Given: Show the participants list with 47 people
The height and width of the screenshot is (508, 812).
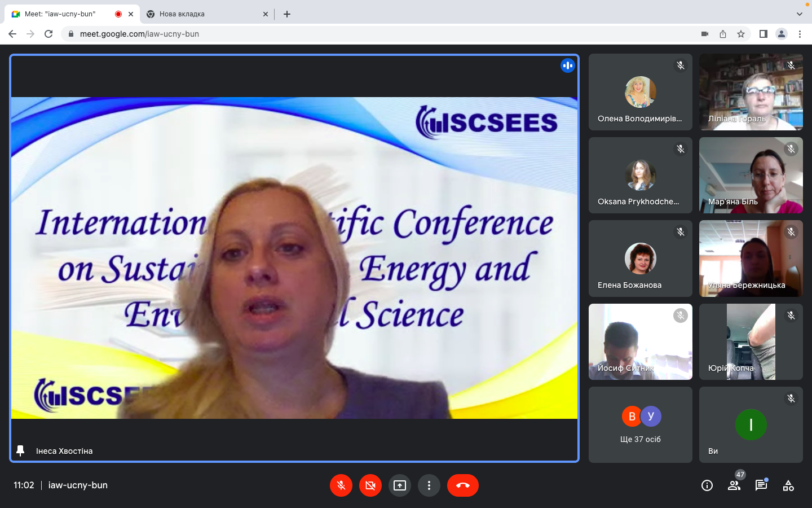Looking at the screenshot, I should (734, 485).
